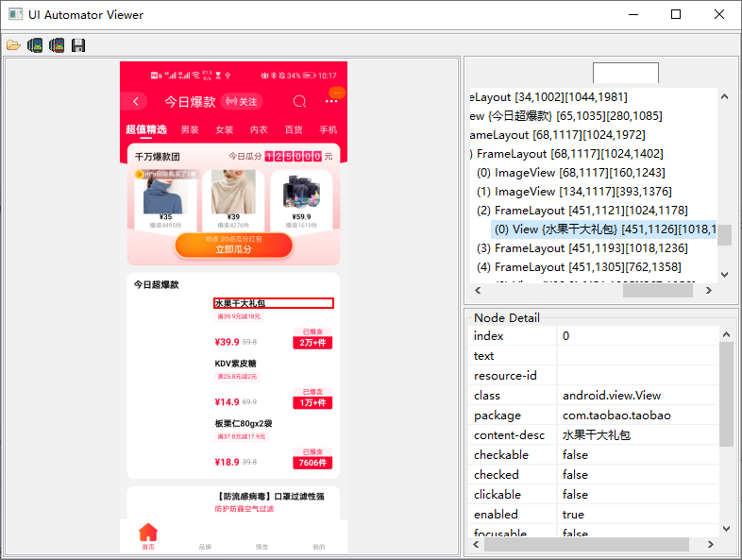Select the 女装 tab

(x=225, y=129)
